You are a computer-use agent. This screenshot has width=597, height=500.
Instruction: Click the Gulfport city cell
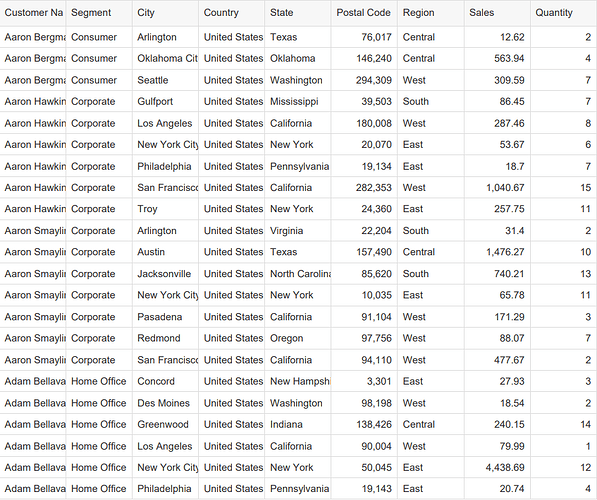(165, 101)
